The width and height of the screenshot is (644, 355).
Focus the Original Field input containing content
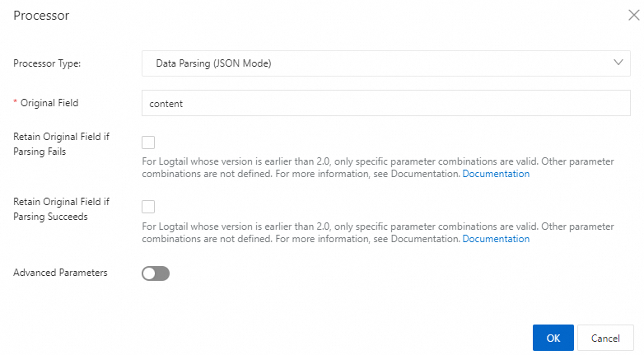pos(385,103)
